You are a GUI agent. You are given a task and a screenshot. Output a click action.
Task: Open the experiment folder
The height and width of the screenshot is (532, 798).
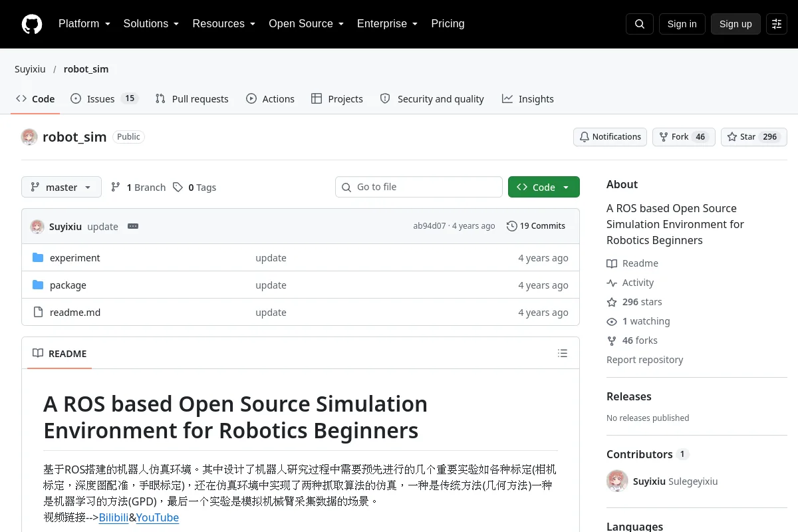[x=74, y=258]
